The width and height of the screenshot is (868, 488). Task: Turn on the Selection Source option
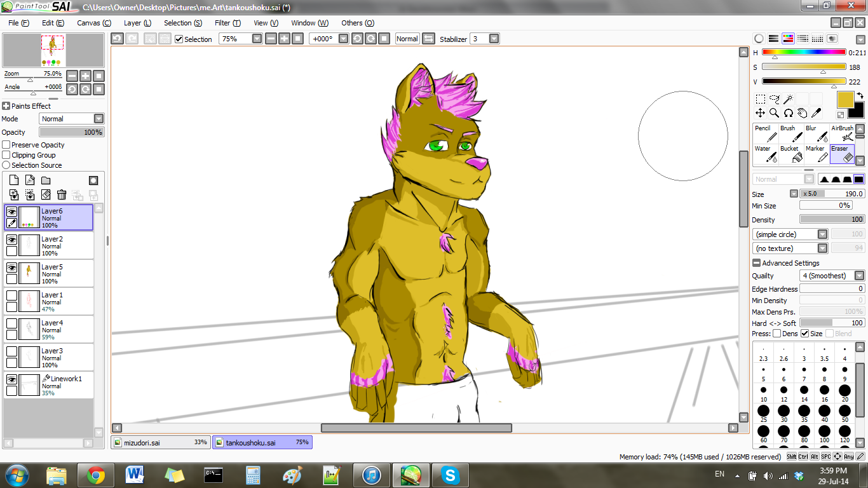point(6,165)
